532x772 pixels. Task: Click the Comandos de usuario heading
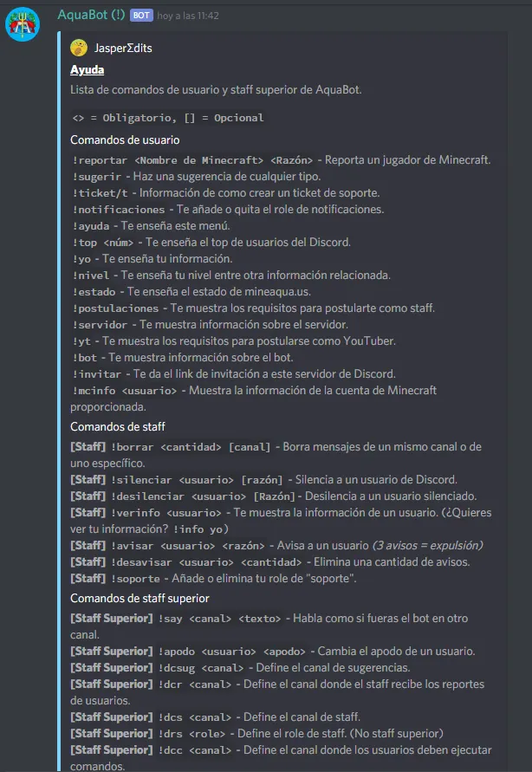pos(125,139)
